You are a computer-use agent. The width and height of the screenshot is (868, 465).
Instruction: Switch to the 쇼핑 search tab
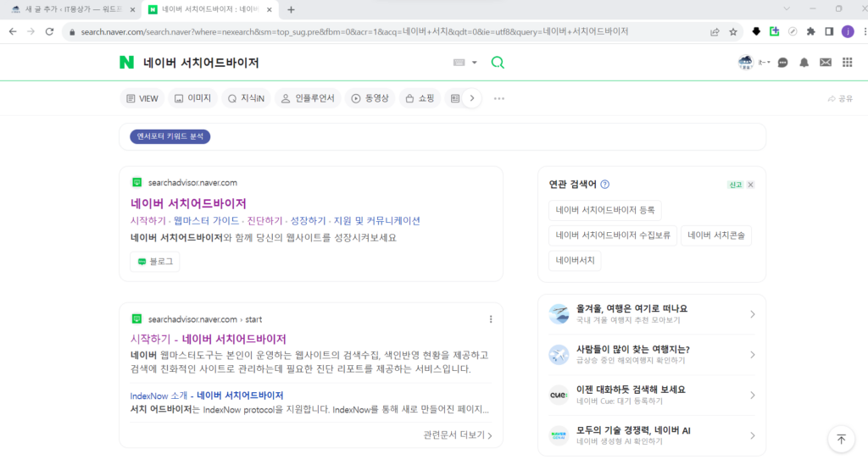(420, 98)
